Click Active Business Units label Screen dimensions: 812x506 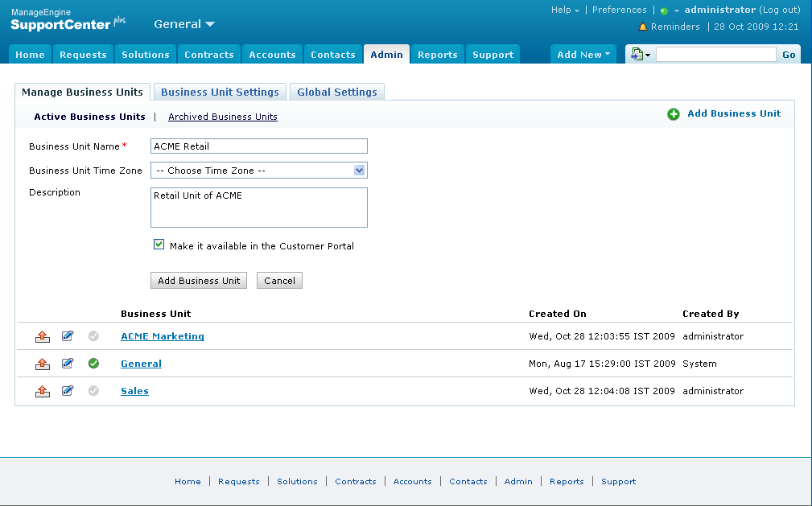click(89, 117)
